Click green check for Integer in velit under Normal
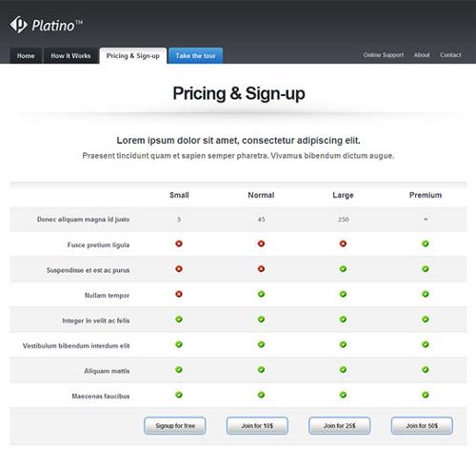Image resolution: width=476 pixels, height=449 pixels. (x=261, y=320)
